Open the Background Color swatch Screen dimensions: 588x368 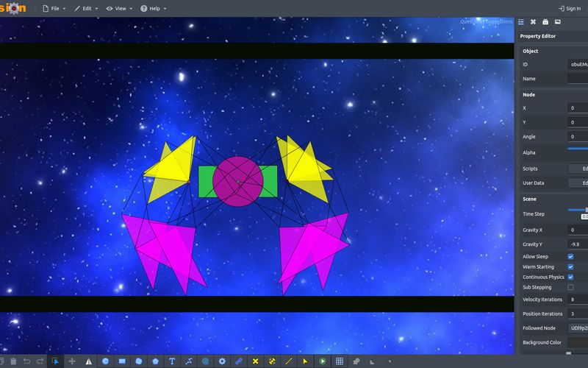pyautogui.click(x=578, y=342)
